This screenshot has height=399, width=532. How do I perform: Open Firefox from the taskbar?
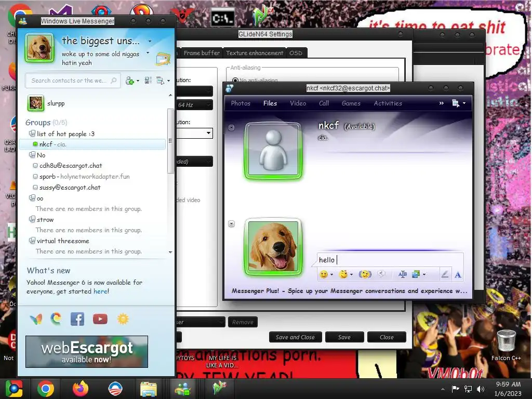tap(81, 389)
